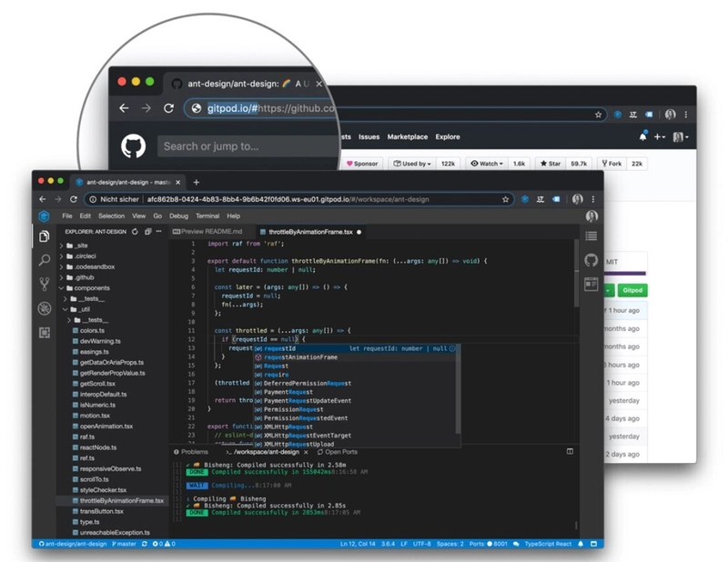Collapse all folders in the explorer
Viewport: 728px width, 562px height.
click(x=147, y=231)
